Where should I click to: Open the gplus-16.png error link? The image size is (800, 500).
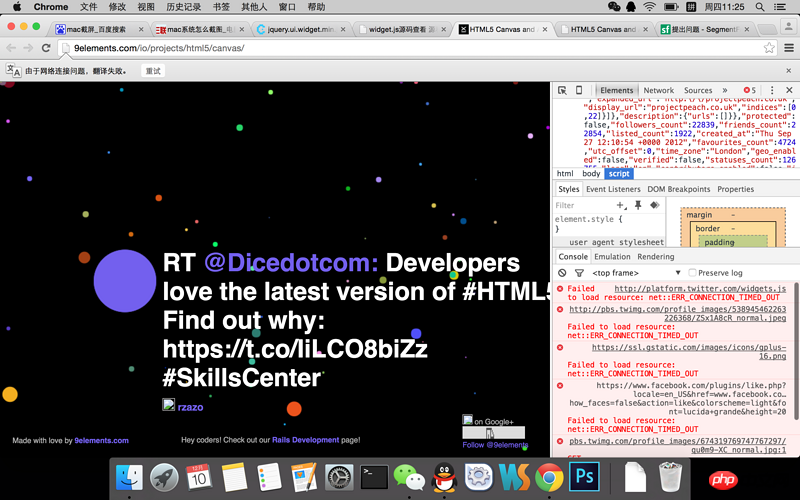tap(689, 352)
